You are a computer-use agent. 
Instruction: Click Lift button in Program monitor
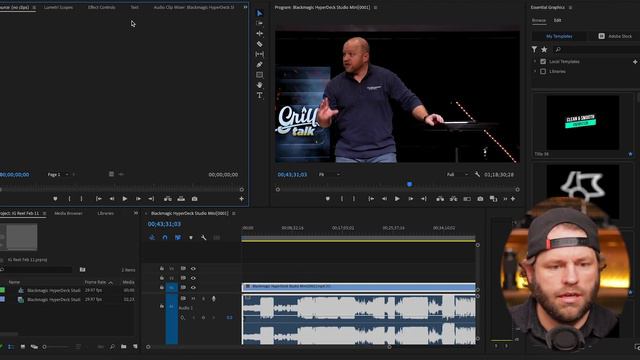440,199
